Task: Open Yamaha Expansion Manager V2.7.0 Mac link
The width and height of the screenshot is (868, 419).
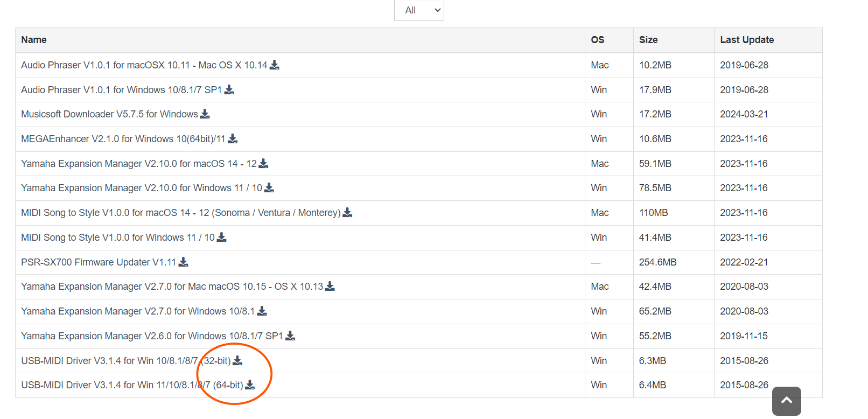Action: point(172,287)
